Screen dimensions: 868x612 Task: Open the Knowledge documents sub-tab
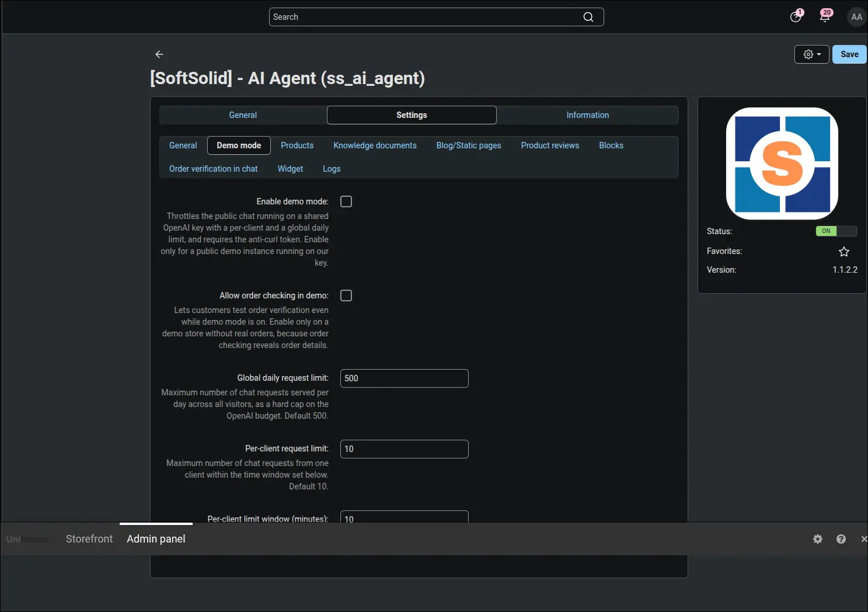point(375,145)
